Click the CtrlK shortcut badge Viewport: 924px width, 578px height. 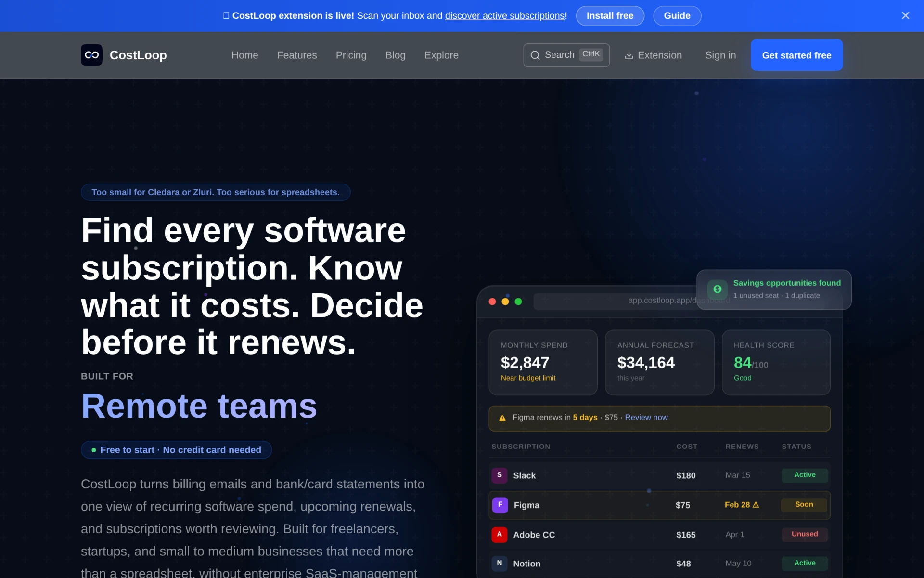pos(591,54)
